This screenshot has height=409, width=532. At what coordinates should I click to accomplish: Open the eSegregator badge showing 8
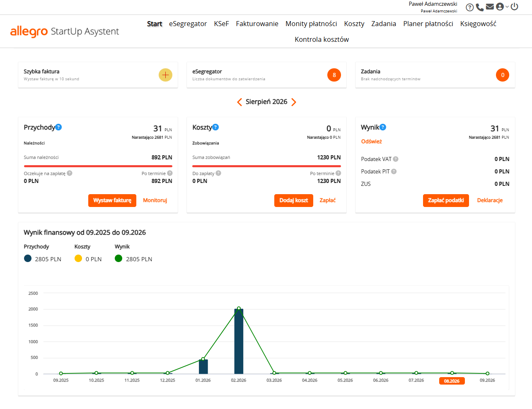[334, 75]
